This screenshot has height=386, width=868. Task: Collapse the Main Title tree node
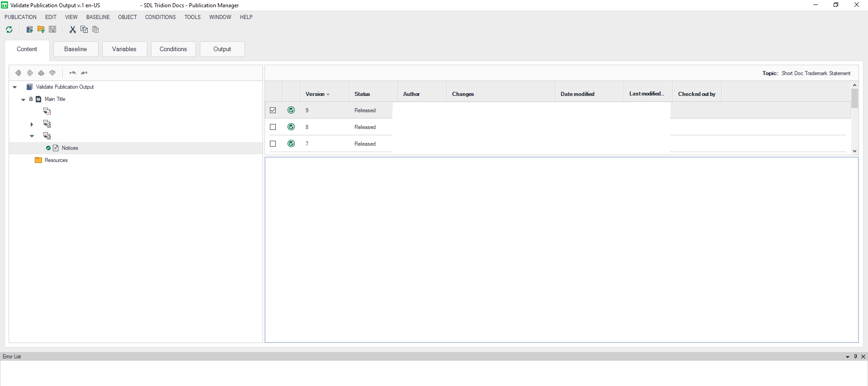coord(24,100)
